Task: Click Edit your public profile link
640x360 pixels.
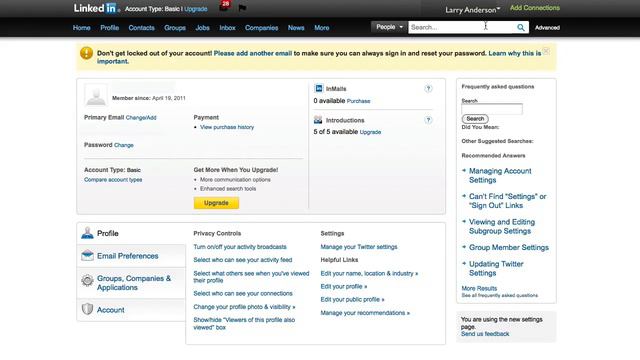Action: click(x=352, y=300)
